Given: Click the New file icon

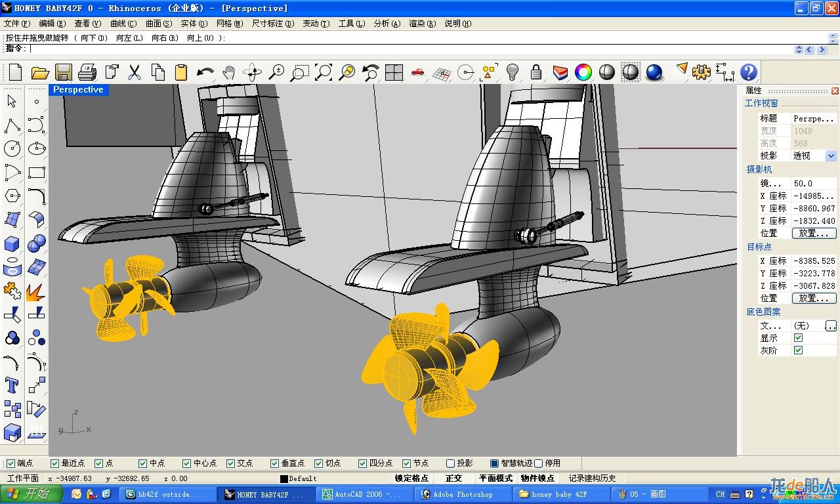Looking at the screenshot, I should [15, 72].
